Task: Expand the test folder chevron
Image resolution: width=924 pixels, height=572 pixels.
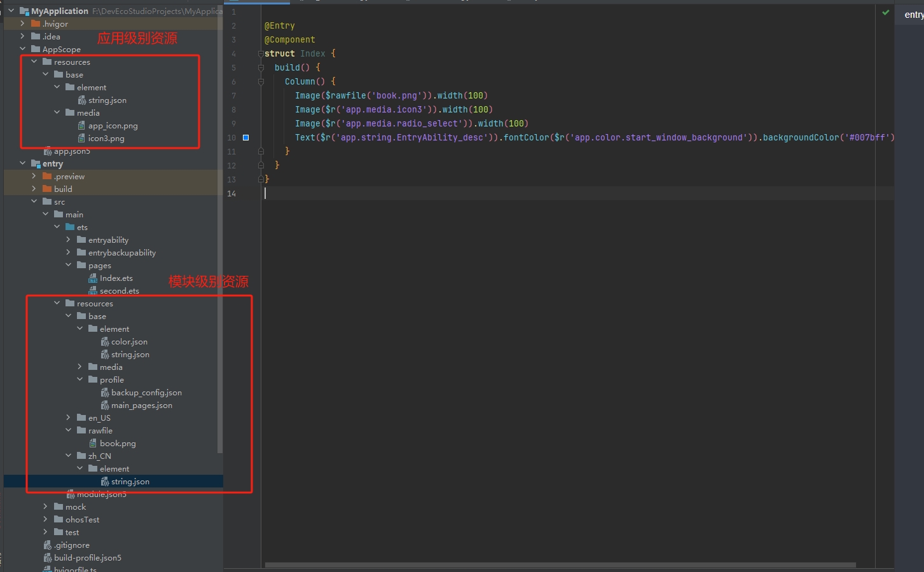Action: (46, 532)
